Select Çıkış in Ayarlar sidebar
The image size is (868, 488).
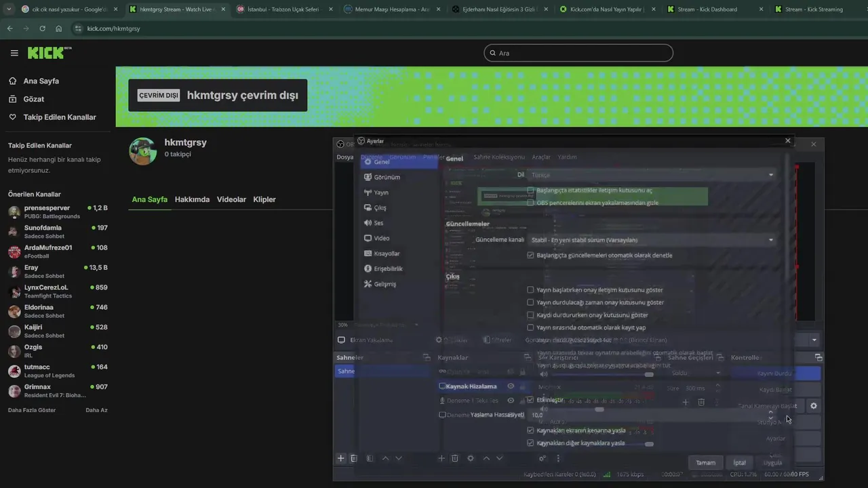pyautogui.click(x=399, y=207)
